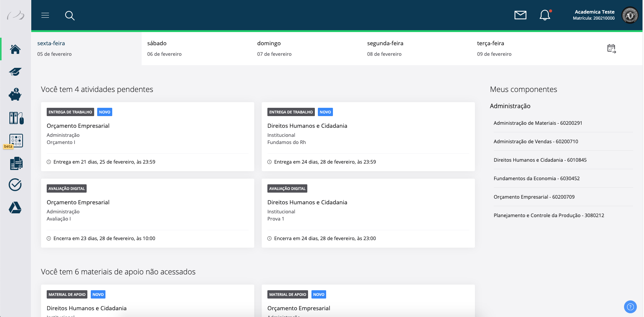Open the piggy bank financial section
This screenshot has height=317, width=644.
15,95
